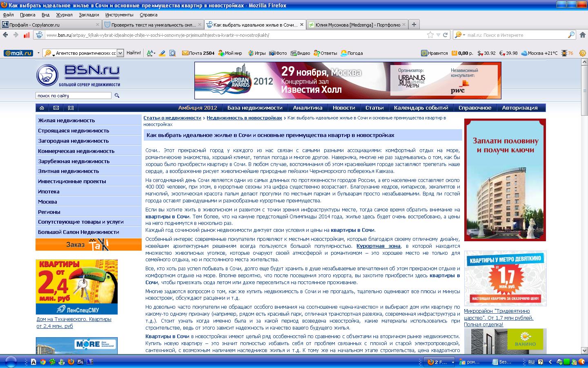
Task: Click the RU language indicator in the taskbar
Action: tap(531, 362)
